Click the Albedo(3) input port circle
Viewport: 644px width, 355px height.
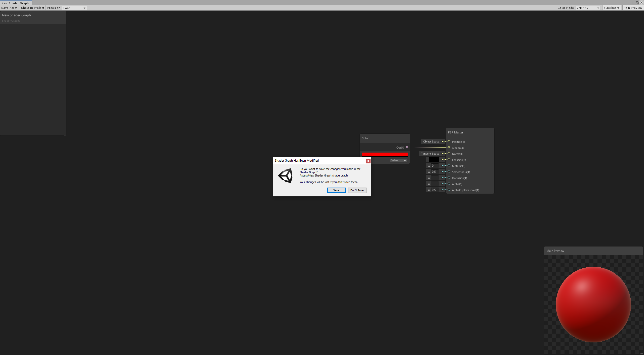[x=449, y=148]
